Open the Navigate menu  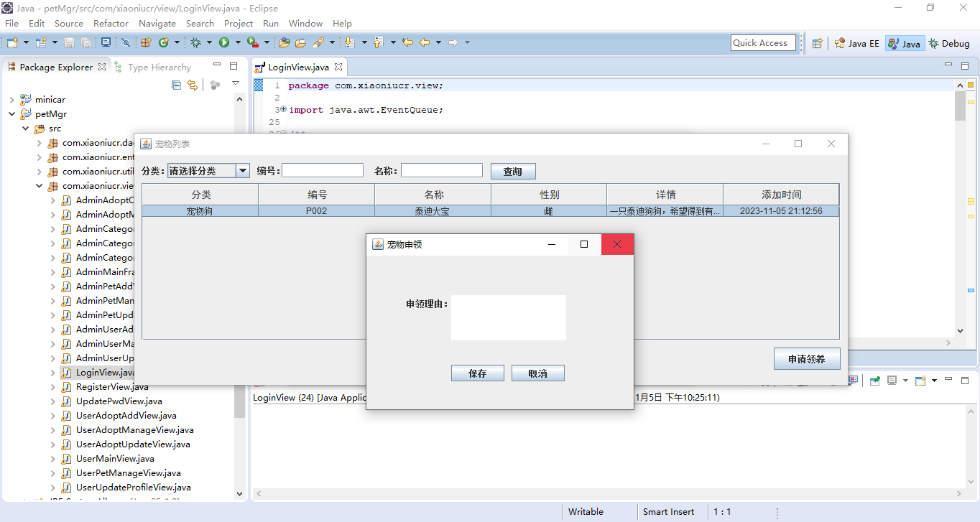click(x=157, y=23)
